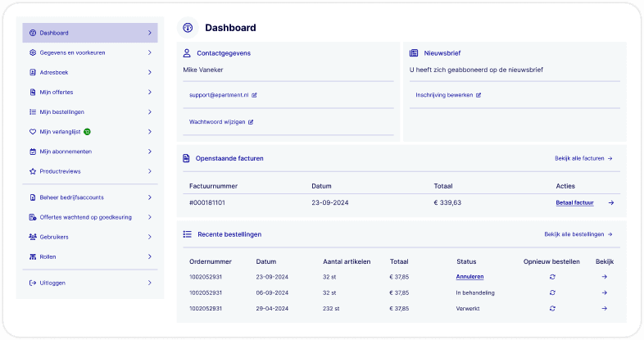Click support@epartment.nl email link
The image size is (644, 340).
pyautogui.click(x=219, y=95)
